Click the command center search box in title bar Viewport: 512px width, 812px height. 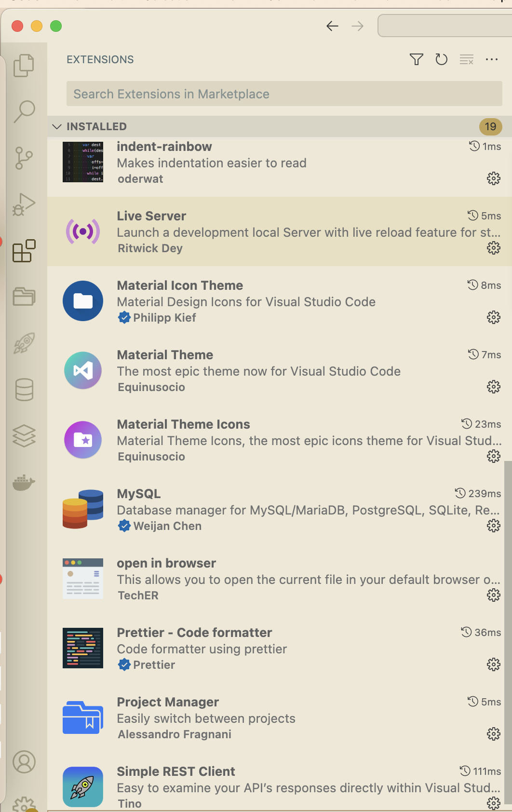pos(445,26)
